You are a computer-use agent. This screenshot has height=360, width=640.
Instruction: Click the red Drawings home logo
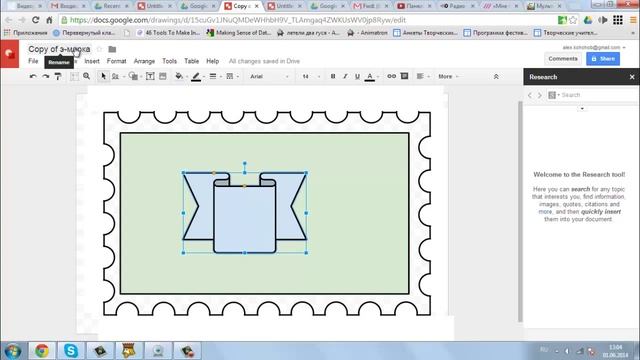tap(9, 54)
